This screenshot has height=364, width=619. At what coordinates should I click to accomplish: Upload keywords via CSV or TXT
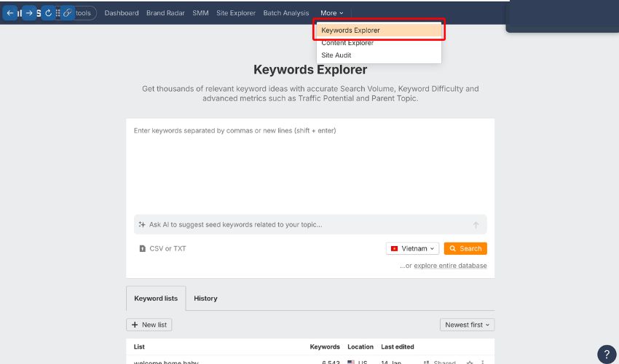pyautogui.click(x=162, y=249)
